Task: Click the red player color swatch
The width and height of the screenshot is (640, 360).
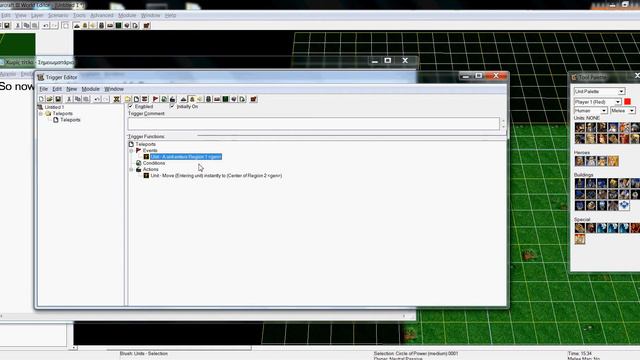Action: [628, 101]
